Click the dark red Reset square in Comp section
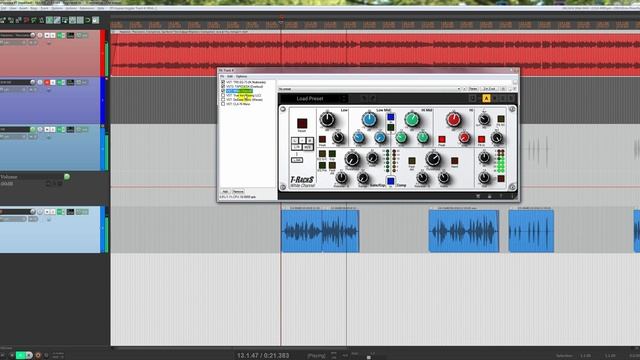The image size is (640, 360). coord(454,161)
